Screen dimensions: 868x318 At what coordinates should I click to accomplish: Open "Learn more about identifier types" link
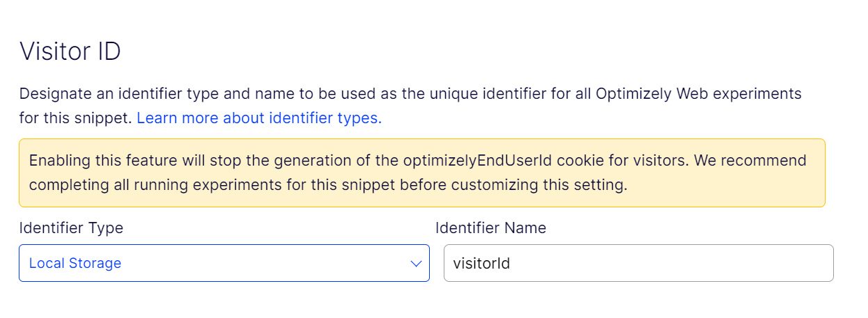click(x=259, y=118)
